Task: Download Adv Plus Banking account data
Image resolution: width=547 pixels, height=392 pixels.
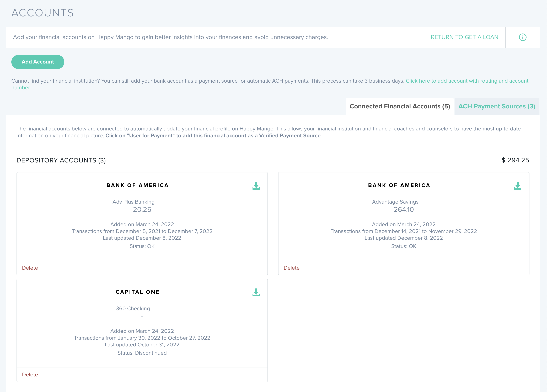Action: (256, 186)
